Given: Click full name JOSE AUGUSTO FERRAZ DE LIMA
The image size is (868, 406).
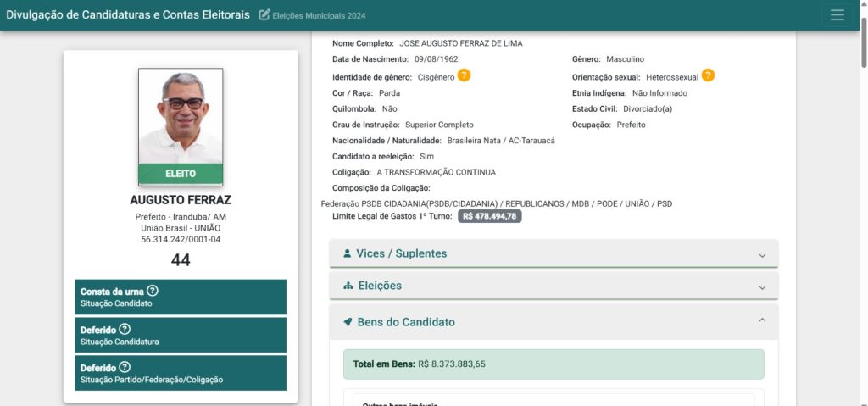Looking at the screenshot, I should coord(461,43).
